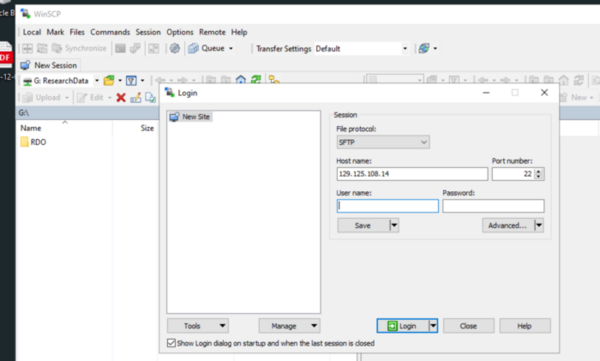
Task: Click the local Home directory icon
Action: [241, 80]
